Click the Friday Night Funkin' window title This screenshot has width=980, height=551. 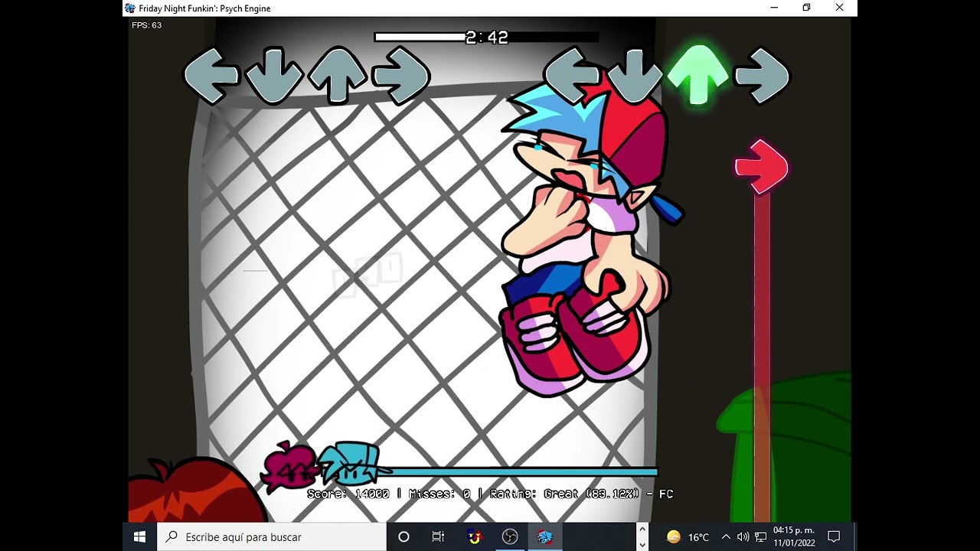click(204, 8)
